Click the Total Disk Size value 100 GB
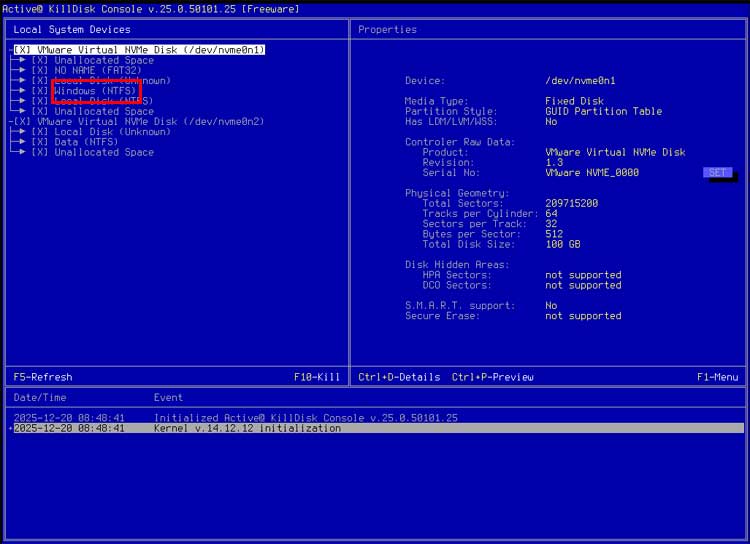 [x=562, y=244]
